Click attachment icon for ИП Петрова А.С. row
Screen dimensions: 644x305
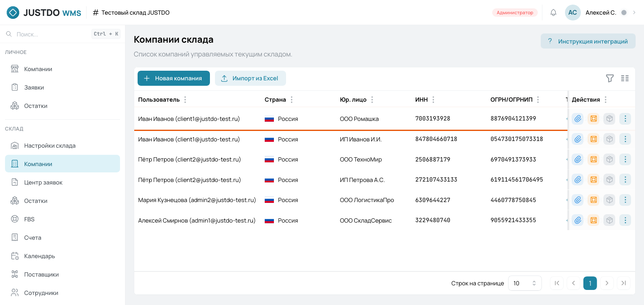578,179
